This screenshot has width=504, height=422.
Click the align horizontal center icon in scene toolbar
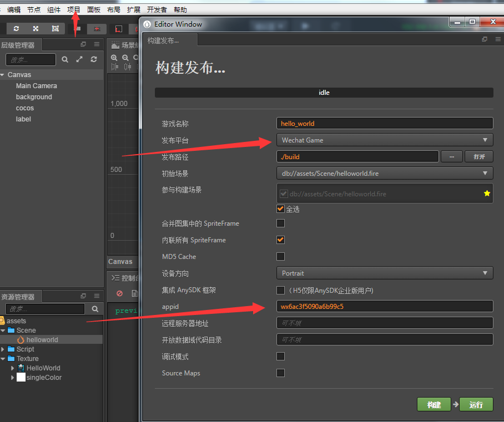(x=128, y=67)
